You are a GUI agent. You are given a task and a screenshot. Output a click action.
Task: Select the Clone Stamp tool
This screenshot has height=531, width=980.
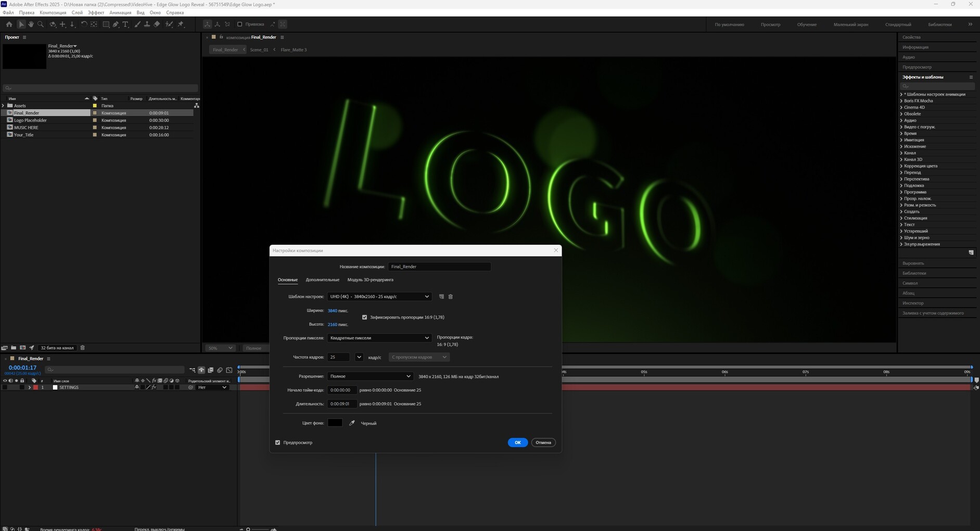(x=147, y=24)
